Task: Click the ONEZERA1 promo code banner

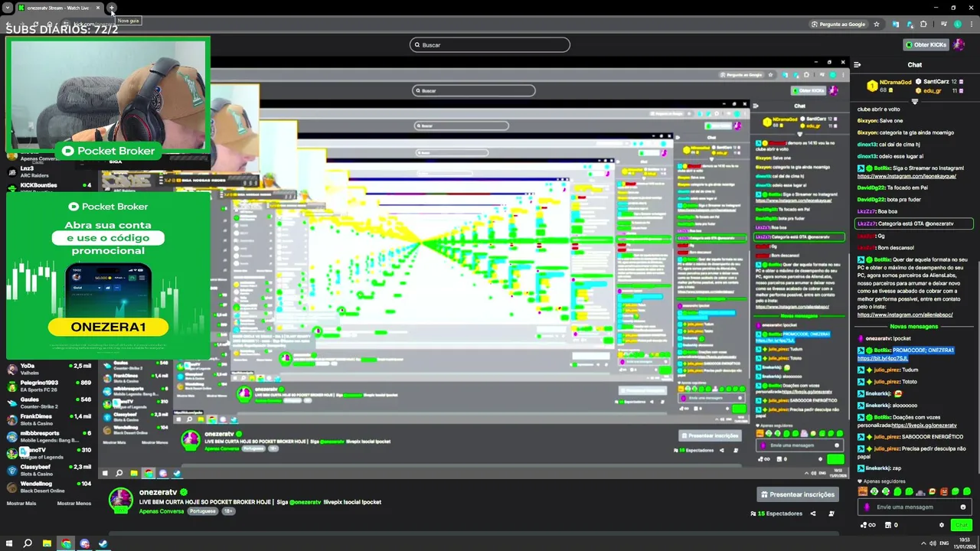Action: [x=108, y=327]
